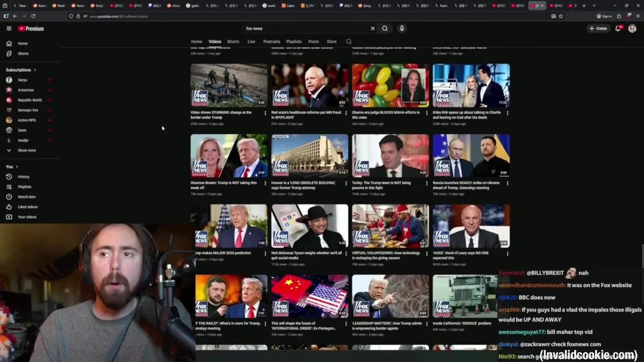Open the wudijo subscription channel
Image resolution: width=644 pixels, height=362 pixels.
click(23, 140)
